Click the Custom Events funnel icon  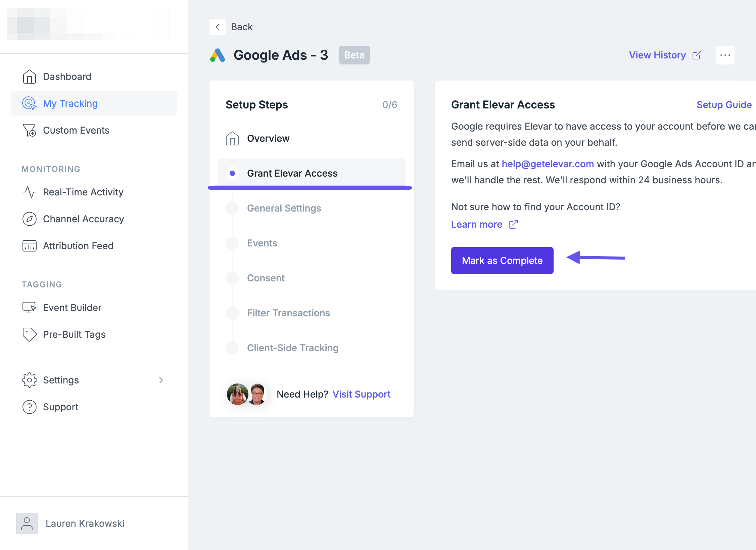pos(30,130)
